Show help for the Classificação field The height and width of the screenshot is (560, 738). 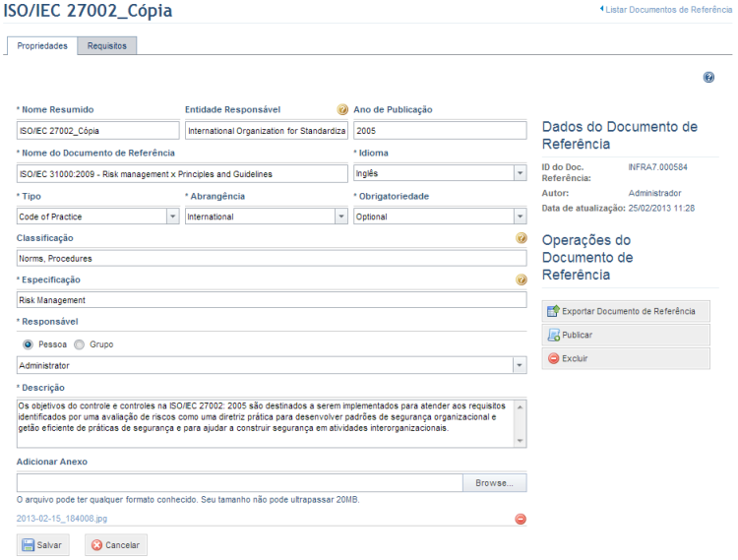point(521,238)
